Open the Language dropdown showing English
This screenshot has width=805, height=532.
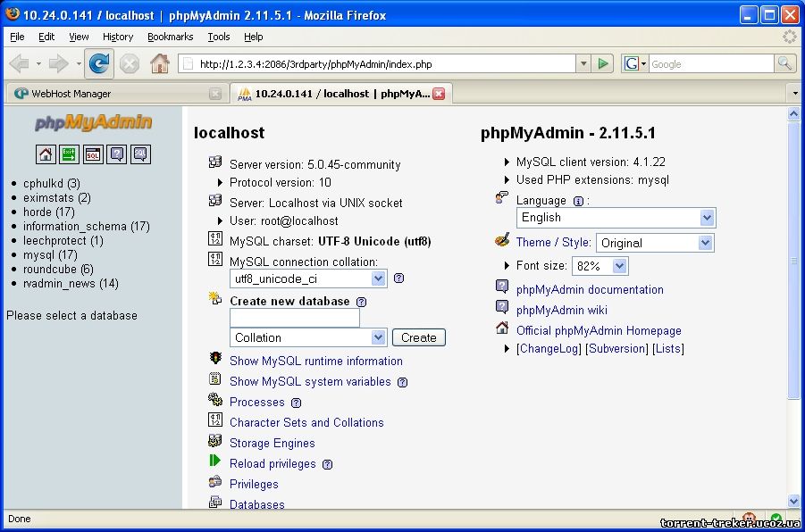coord(616,218)
